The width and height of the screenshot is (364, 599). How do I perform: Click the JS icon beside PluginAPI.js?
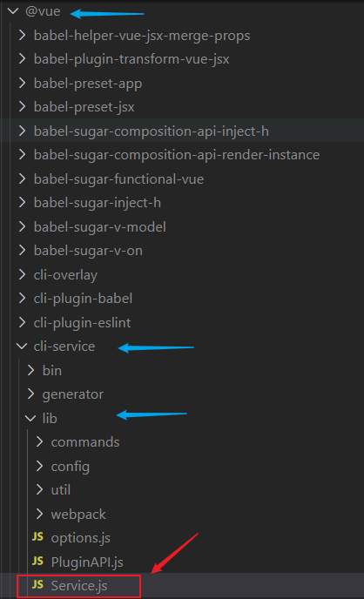(x=37, y=562)
